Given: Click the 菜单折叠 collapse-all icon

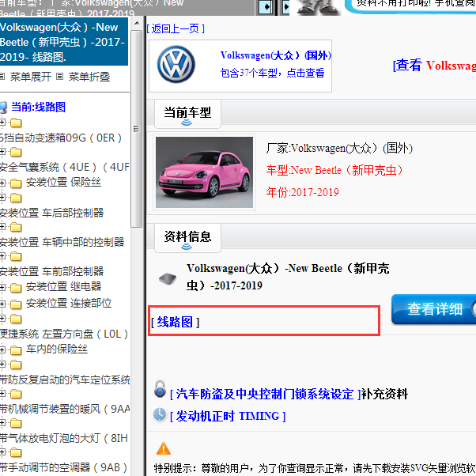Looking at the screenshot, I should pyautogui.click(x=60, y=77).
